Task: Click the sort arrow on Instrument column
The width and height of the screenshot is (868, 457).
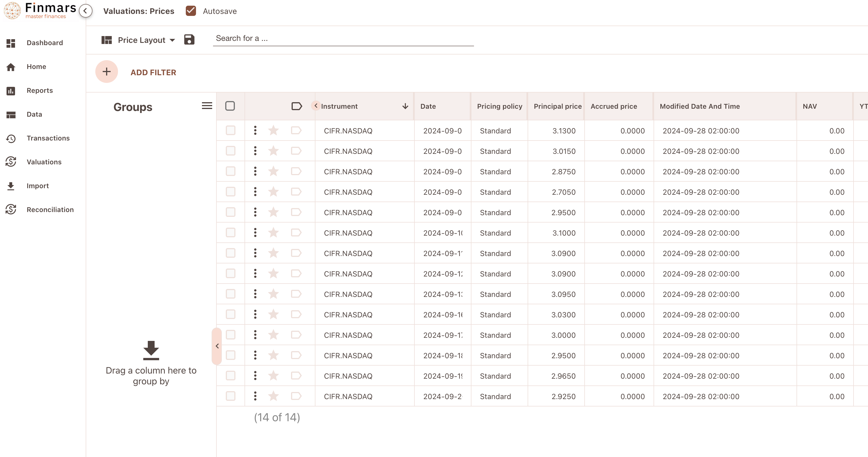Action: tap(405, 106)
